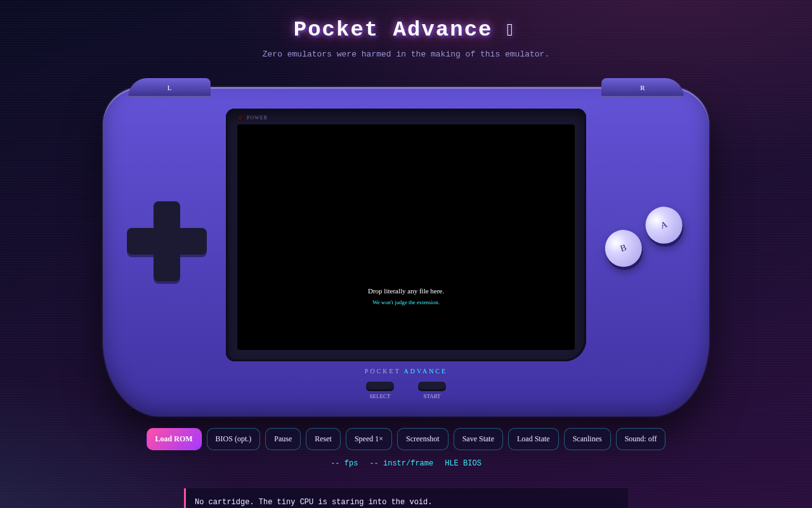Click the '-- fps' status readout

pyautogui.click(x=344, y=464)
